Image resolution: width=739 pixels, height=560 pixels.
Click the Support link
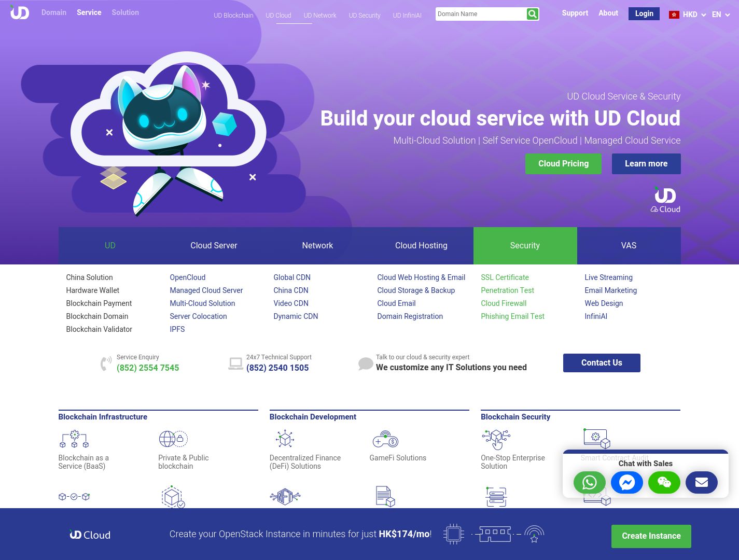coord(575,13)
